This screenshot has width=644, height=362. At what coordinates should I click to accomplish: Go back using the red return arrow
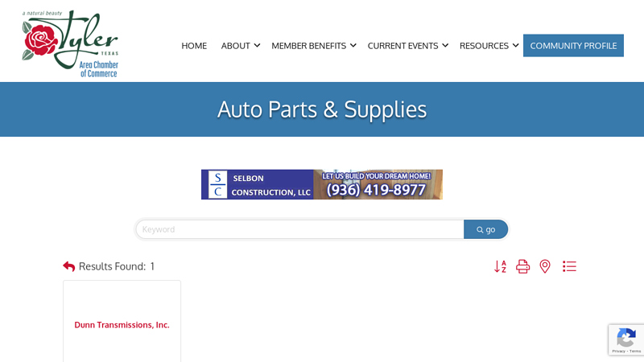point(69,266)
